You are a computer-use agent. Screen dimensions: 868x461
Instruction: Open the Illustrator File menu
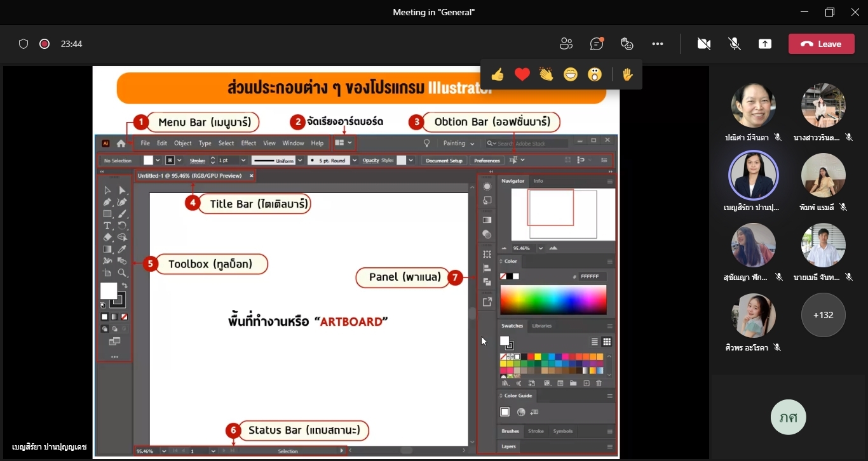tap(146, 144)
